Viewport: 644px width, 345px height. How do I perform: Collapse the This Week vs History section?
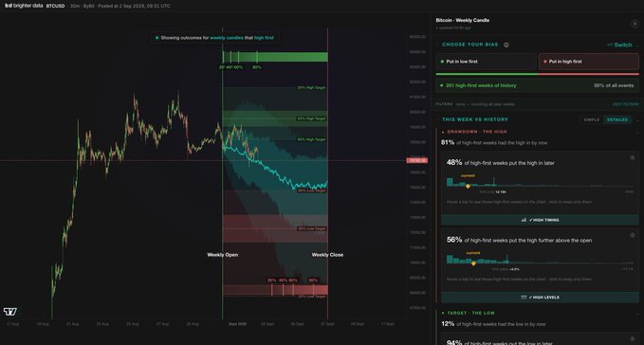pos(637,119)
